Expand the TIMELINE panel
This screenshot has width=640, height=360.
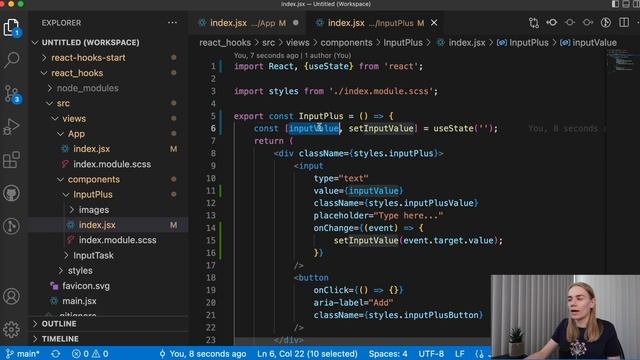tap(60, 339)
